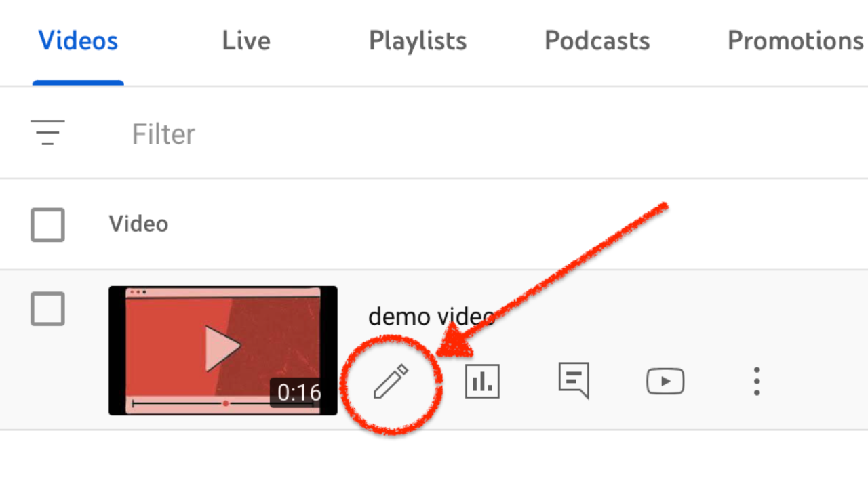This screenshot has height=488, width=868.
Task: Click the View on YouTube icon
Action: 665,382
